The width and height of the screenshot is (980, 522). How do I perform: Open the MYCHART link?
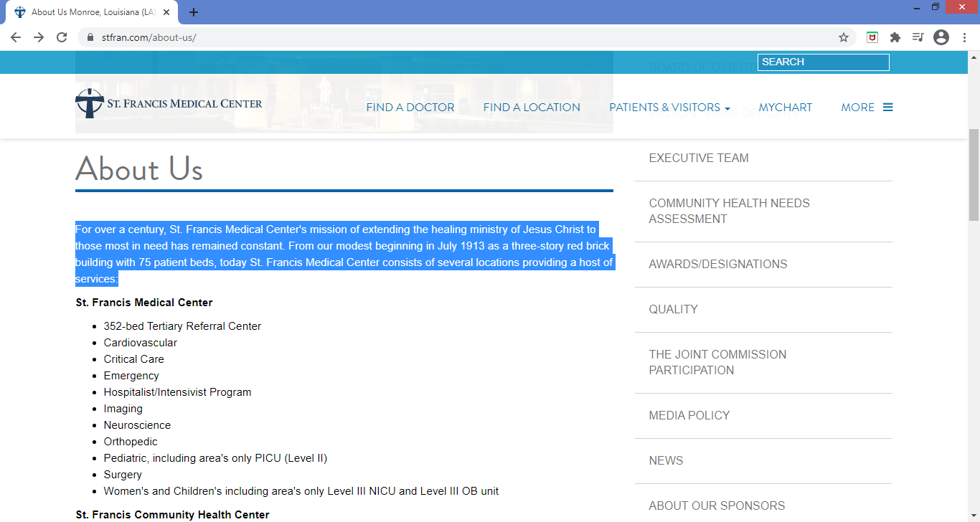pyautogui.click(x=786, y=108)
